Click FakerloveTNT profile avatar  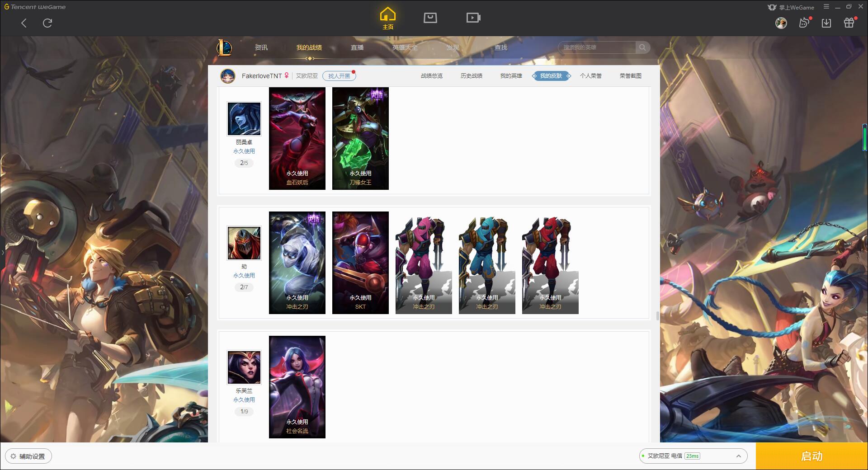(228, 76)
